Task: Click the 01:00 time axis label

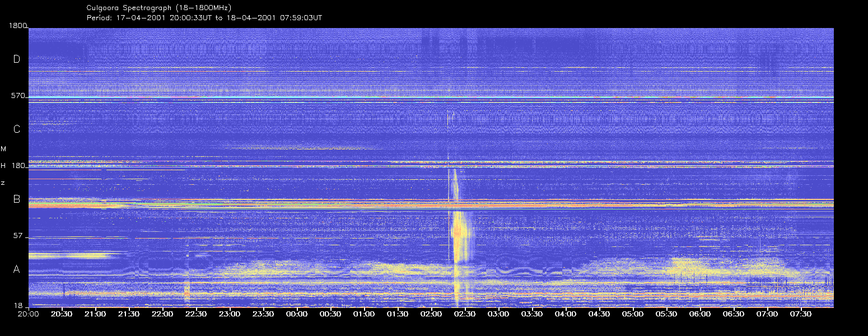Action: click(364, 314)
